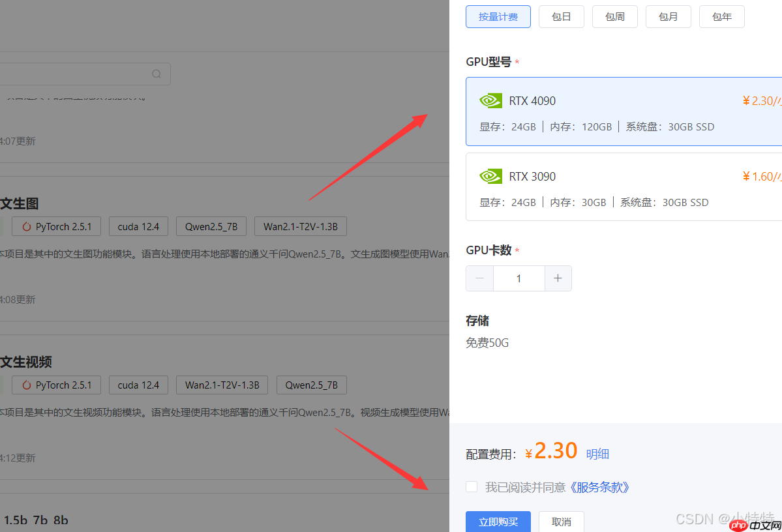The height and width of the screenshot is (532, 782).
Task: Click Qwen2.5_7B tag under 文生图
Action: (211, 226)
